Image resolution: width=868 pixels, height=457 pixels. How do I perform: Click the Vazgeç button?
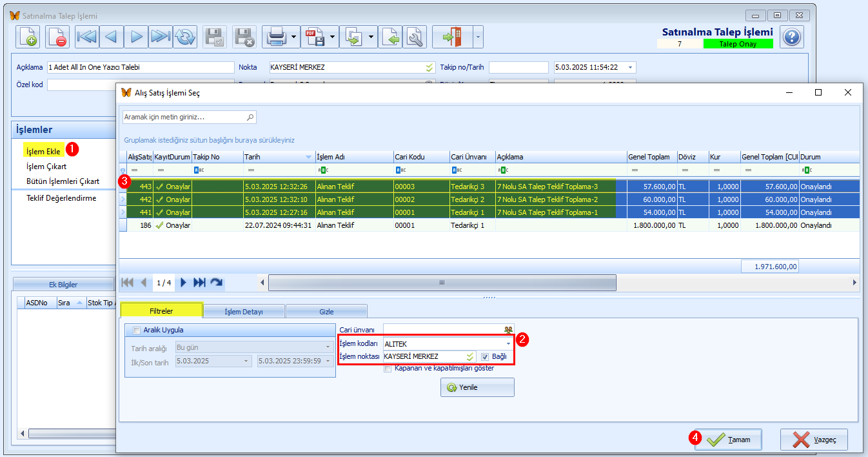814,440
